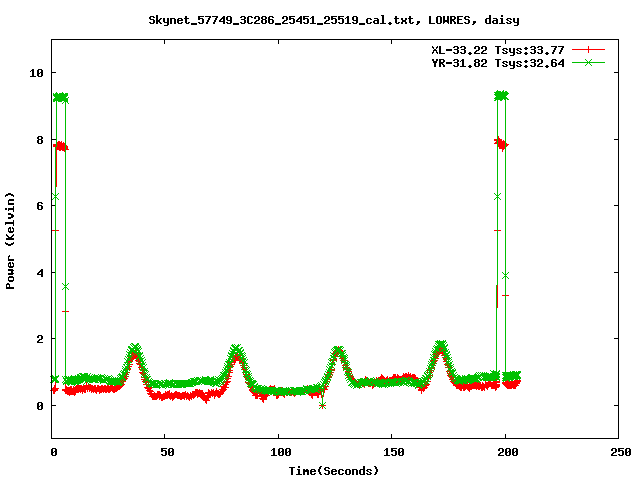This screenshot has height=480, width=640.
Task: Click y-axis tick label 4
Action: (x=40, y=273)
